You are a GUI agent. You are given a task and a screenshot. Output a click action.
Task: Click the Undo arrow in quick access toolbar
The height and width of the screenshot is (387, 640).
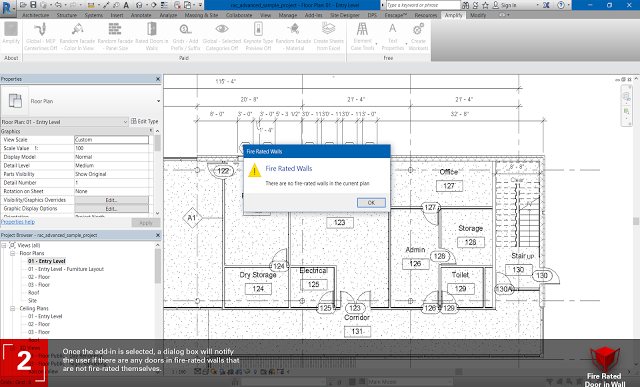pyautogui.click(x=58, y=5)
